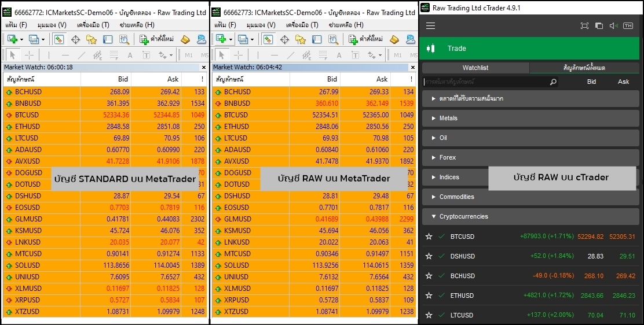The height and width of the screenshot is (325, 644).
Task: Select SOLUSD row in 66662773 Market Watch
Action: (314, 265)
